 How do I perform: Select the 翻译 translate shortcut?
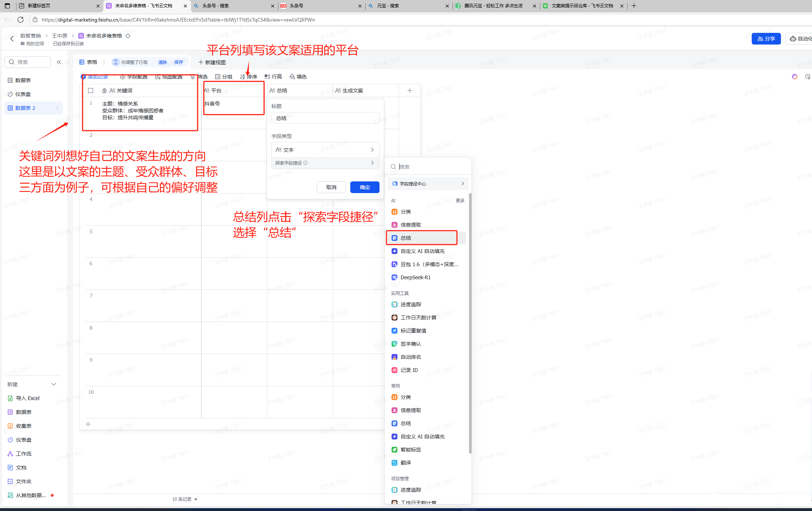point(406,462)
